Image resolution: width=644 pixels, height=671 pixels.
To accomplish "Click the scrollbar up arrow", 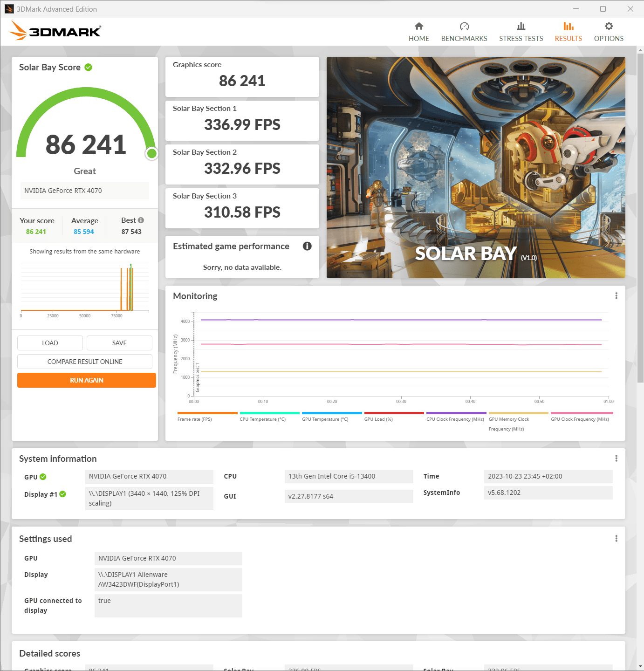I will tap(640, 49).
